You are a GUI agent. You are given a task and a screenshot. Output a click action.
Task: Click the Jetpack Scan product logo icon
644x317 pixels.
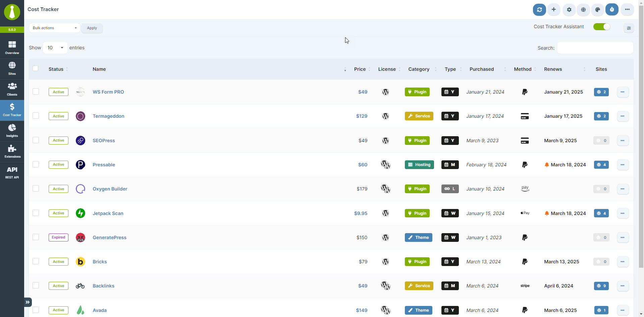(80, 213)
